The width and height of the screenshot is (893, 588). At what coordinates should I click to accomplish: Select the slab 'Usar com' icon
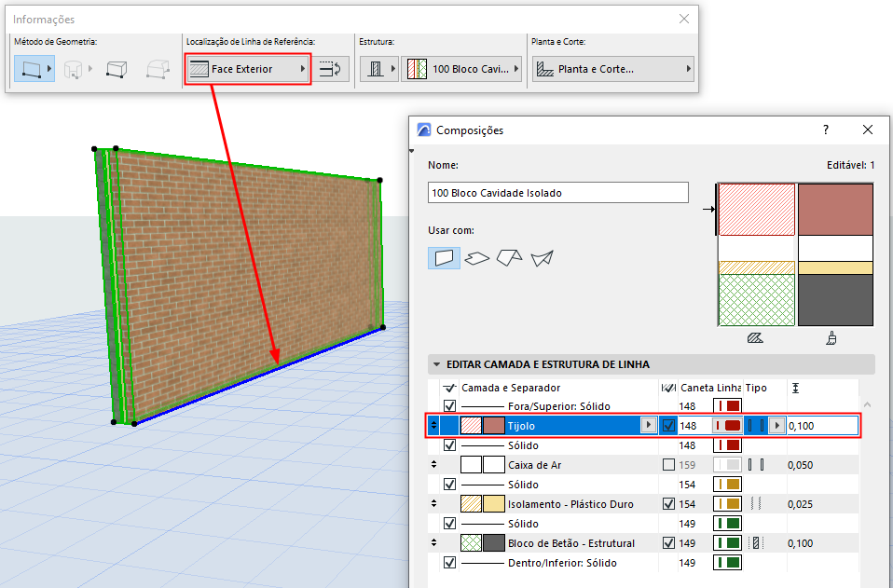pos(476,258)
